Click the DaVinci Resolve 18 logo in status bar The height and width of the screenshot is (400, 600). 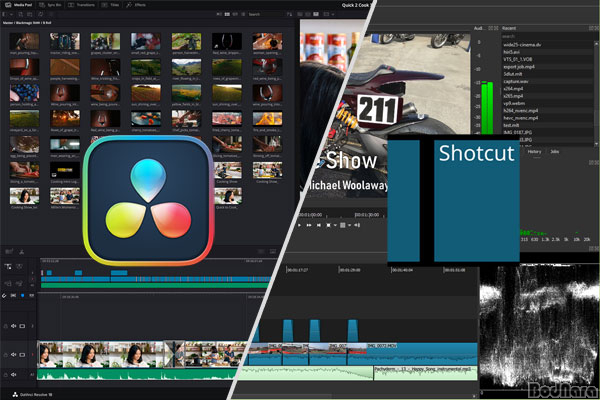(15, 394)
